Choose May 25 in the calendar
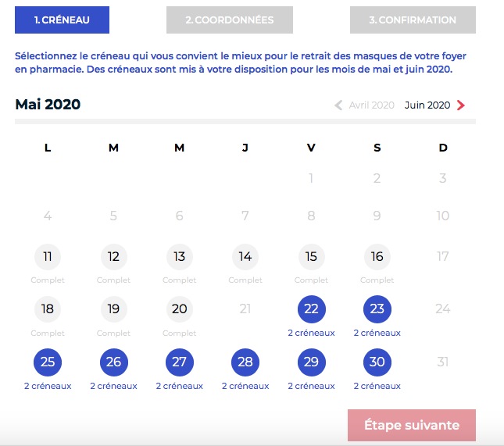The image size is (504, 446). point(48,362)
